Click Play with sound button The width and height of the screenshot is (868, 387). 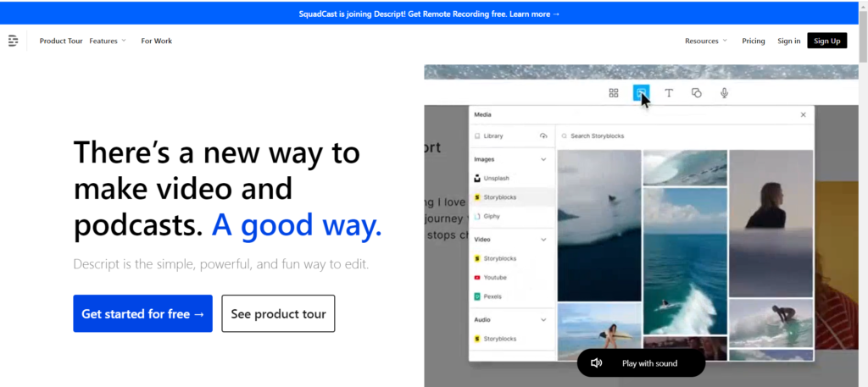[x=641, y=363]
